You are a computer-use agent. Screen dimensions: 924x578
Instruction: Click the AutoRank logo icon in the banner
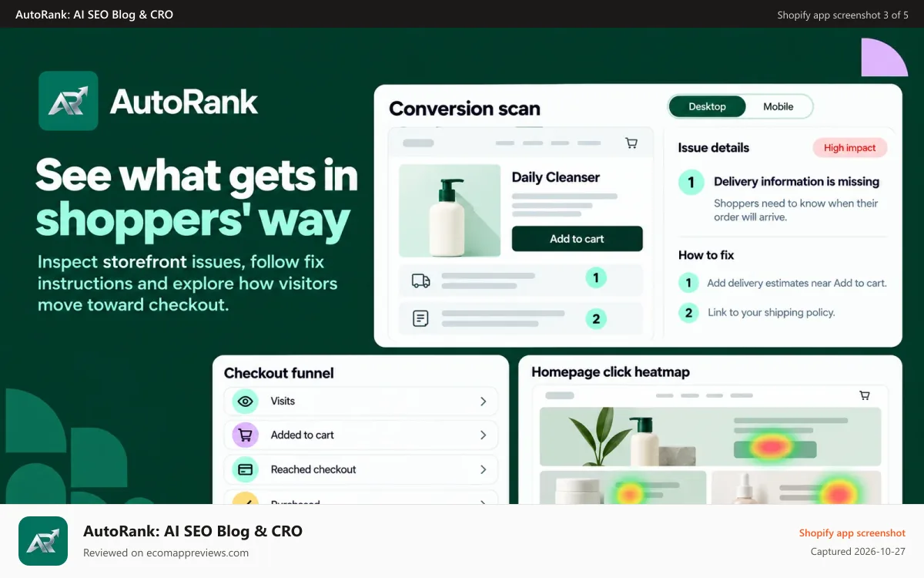pos(68,101)
